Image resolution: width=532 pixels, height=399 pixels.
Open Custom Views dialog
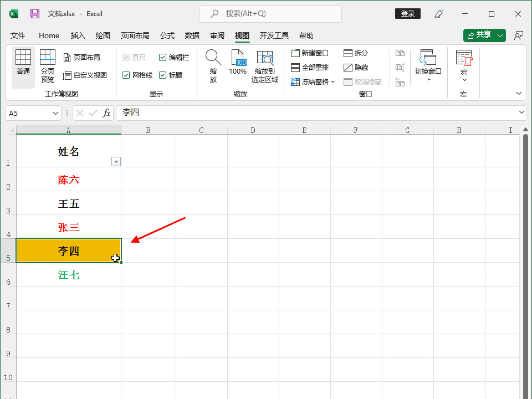tap(85, 75)
